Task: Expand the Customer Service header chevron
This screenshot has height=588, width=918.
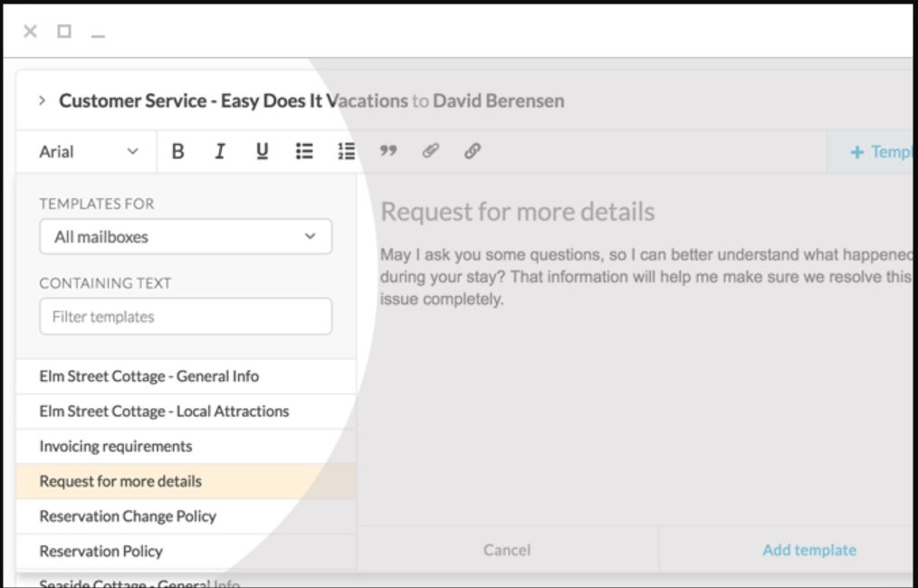Action: click(x=43, y=100)
